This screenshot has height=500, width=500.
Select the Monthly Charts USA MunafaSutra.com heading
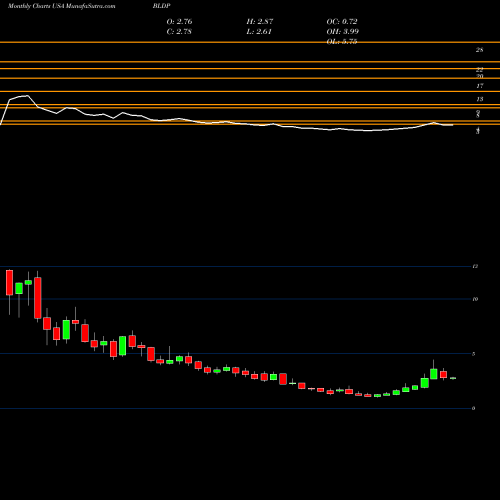(x=62, y=6)
